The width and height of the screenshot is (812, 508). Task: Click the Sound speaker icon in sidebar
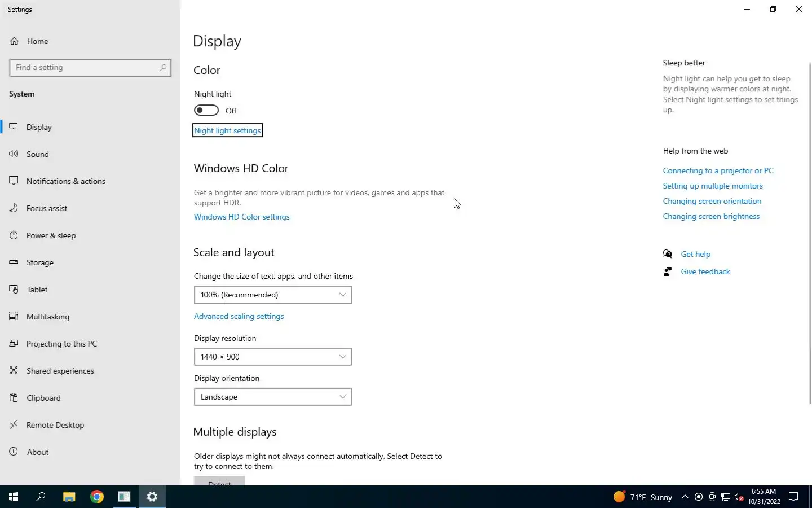[14, 154]
